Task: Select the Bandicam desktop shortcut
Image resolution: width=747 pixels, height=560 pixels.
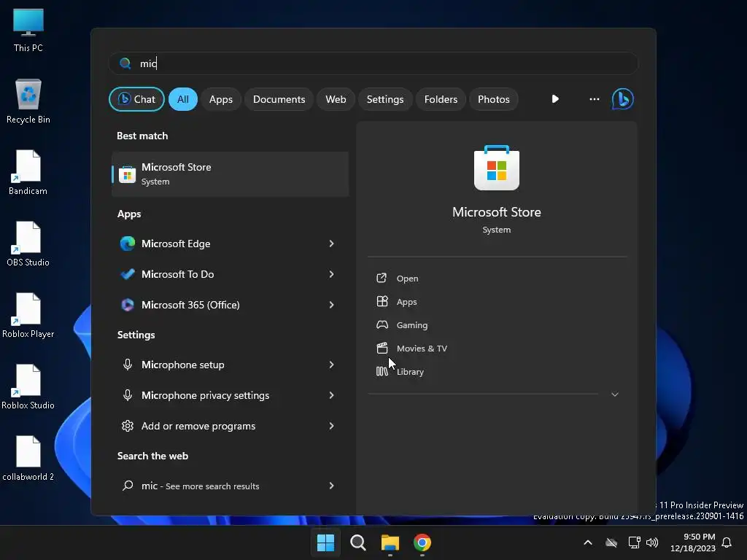Action: 28,172
